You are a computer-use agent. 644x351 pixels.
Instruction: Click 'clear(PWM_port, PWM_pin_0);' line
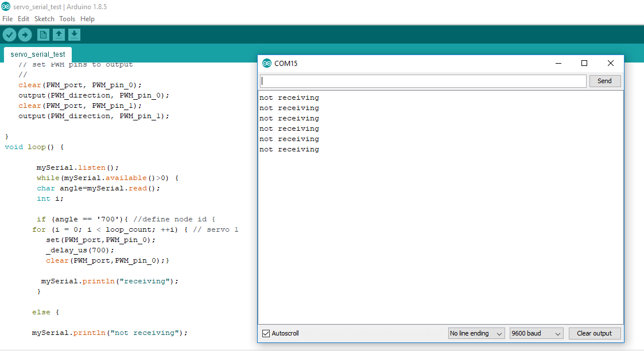tap(80, 85)
